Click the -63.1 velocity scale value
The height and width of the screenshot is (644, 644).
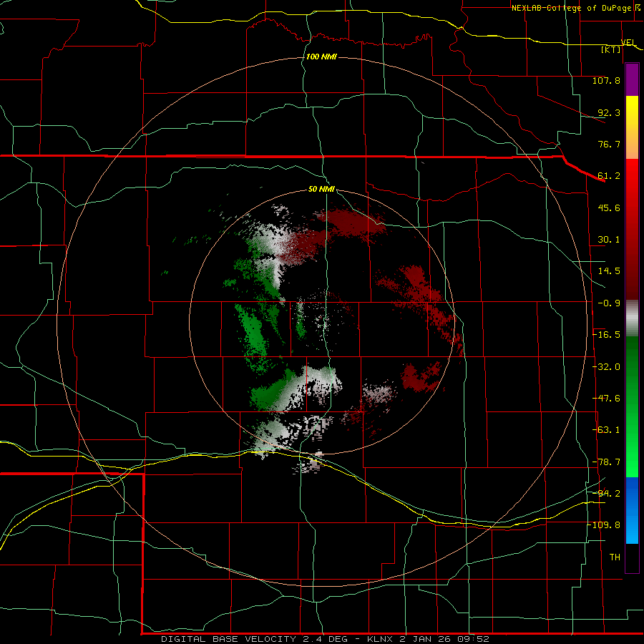tap(606, 430)
